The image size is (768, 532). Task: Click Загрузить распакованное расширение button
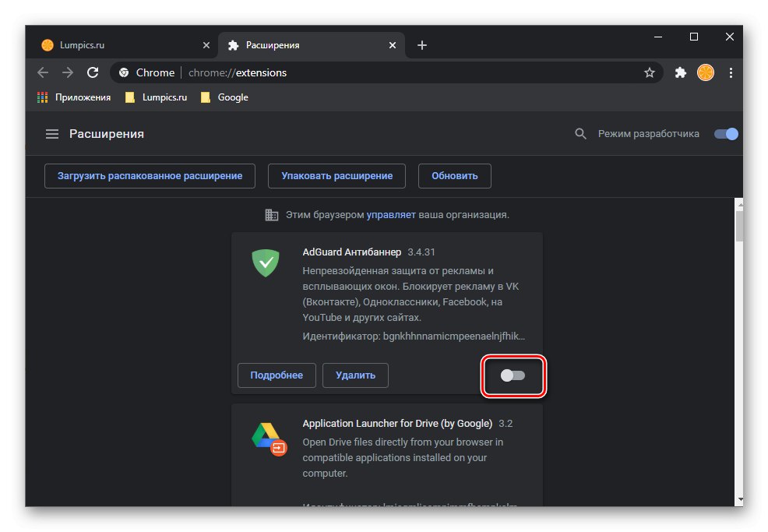pos(150,175)
